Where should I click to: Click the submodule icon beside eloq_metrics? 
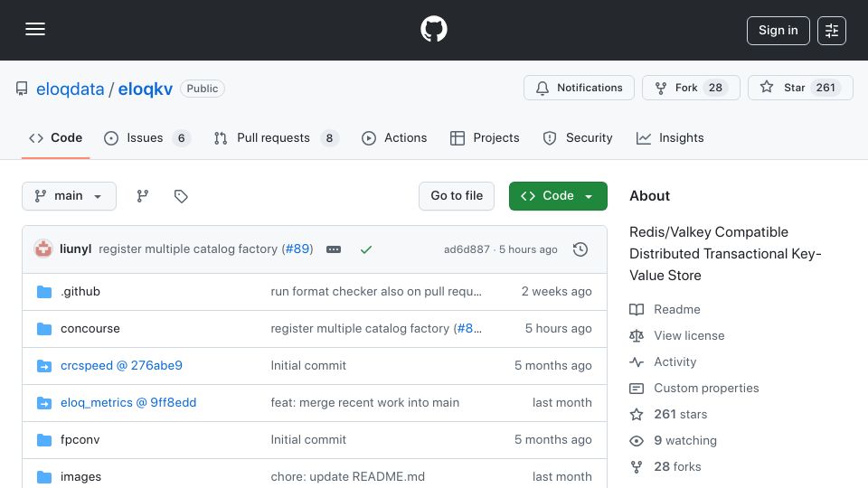coord(44,403)
